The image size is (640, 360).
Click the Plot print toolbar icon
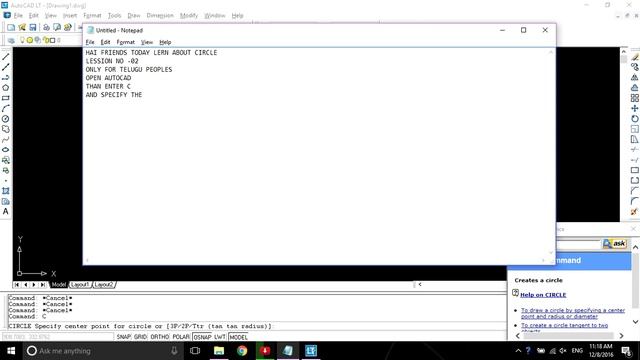click(x=46, y=27)
